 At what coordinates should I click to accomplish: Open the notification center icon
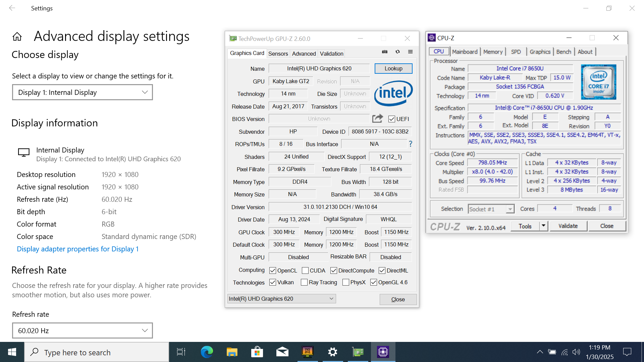(x=627, y=352)
